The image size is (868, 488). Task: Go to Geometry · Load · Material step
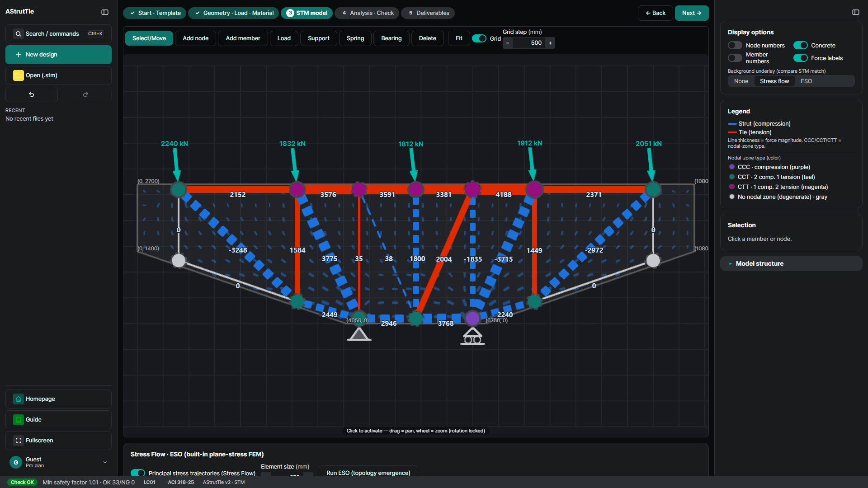tap(234, 13)
